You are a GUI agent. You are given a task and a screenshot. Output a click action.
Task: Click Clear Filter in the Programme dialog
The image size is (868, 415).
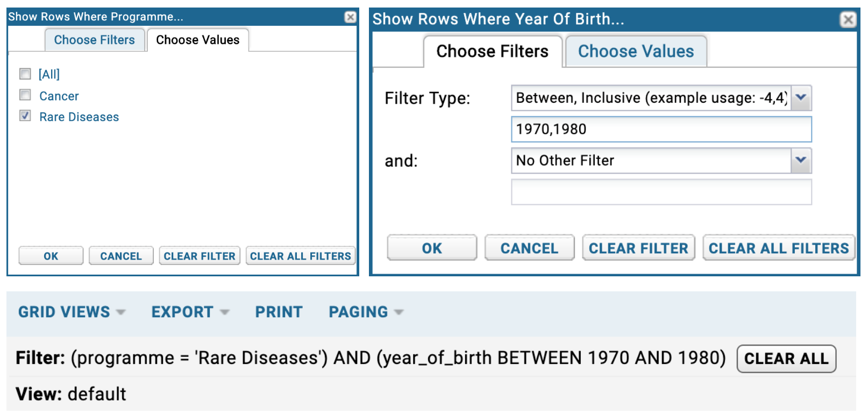coord(200,256)
